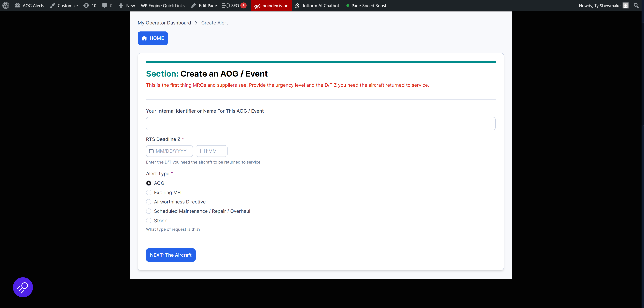Viewport: 644px width, 308px height.
Task: Click the WordPress logo icon
Action: (x=6, y=5)
